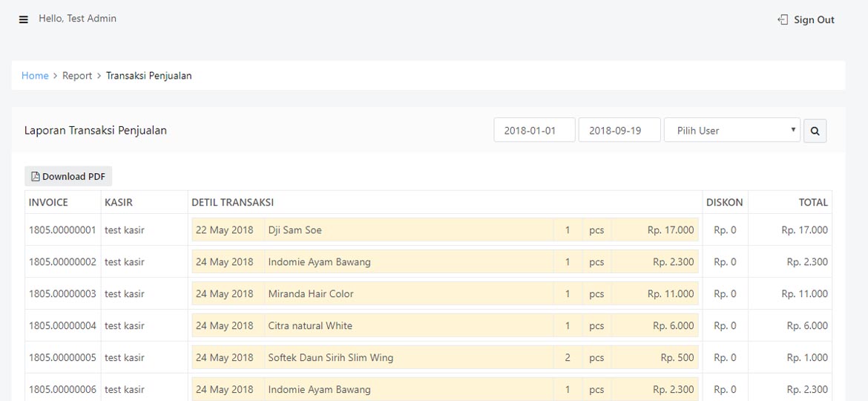Screen dimensions: 868x401
Task: Click the Miranda Hair Color entry
Action: (x=311, y=294)
